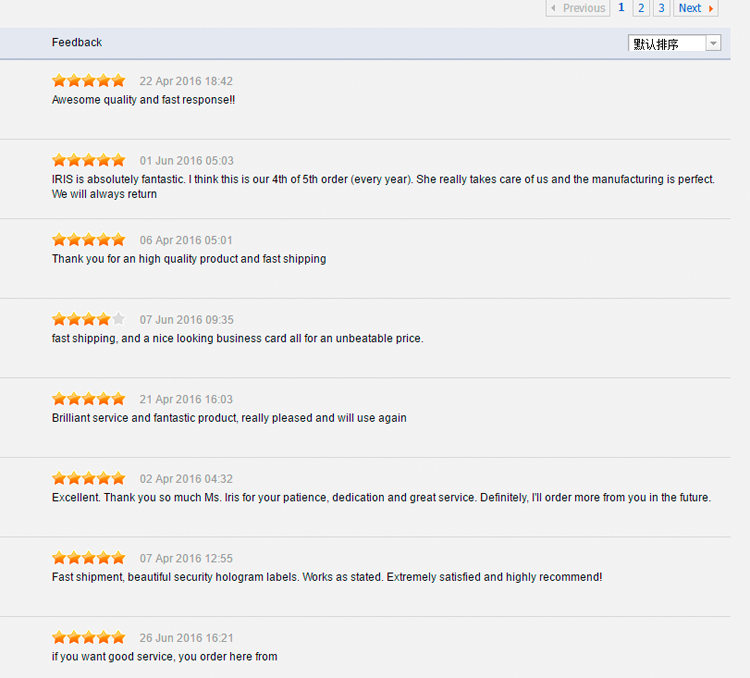This screenshot has height=678, width=750.
Task: Go to the Next page of feedback
Action: 696,8
